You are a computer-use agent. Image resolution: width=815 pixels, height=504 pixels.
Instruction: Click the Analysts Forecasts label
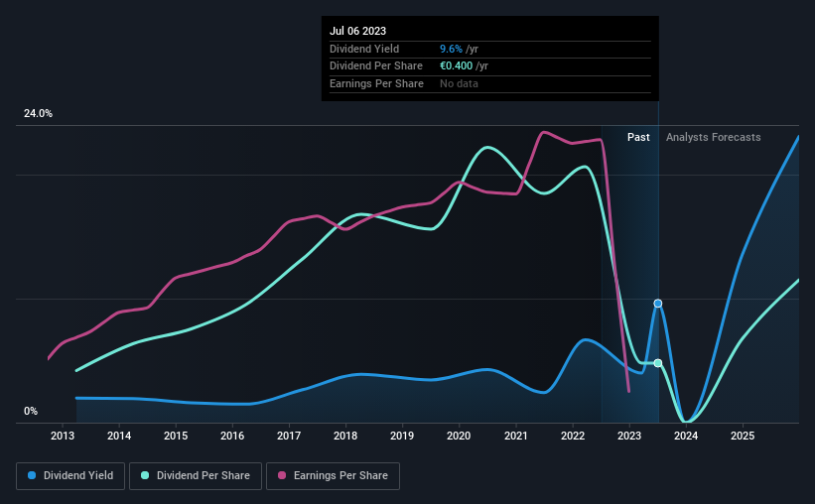[713, 137]
